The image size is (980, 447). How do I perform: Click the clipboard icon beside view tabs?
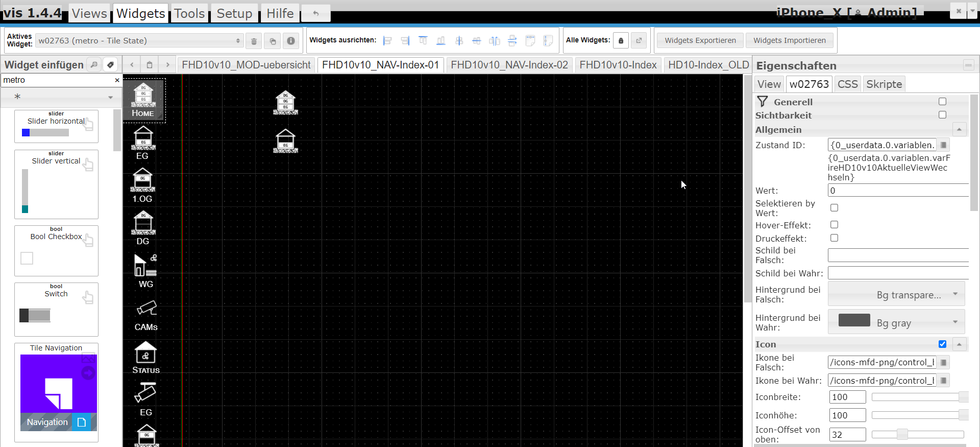coord(150,65)
